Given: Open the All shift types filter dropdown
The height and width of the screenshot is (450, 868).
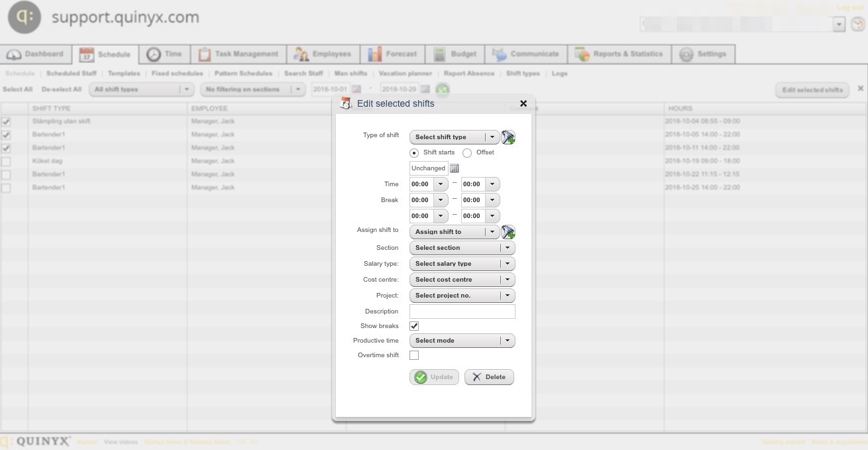Looking at the screenshot, I should 141,89.
